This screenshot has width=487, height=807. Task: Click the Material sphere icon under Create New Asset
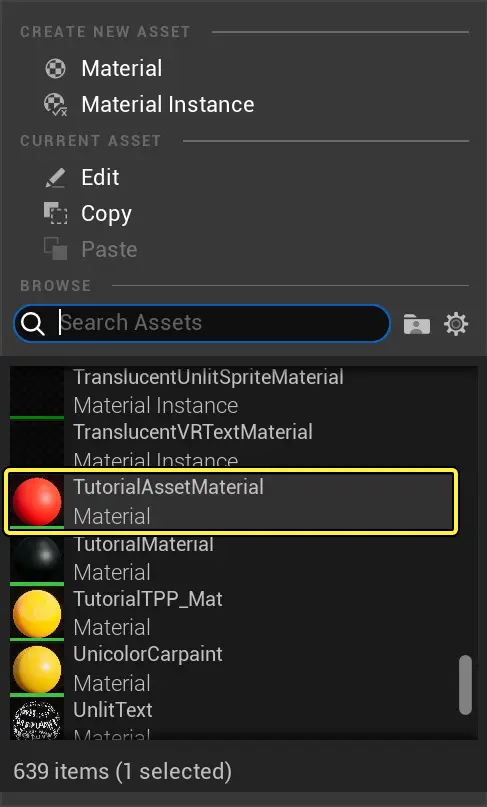[55, 68]
